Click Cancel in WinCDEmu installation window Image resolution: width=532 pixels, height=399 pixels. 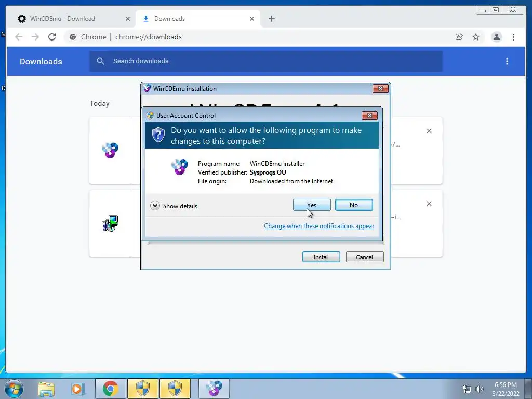pyautogui.click(x=364, y=257)
